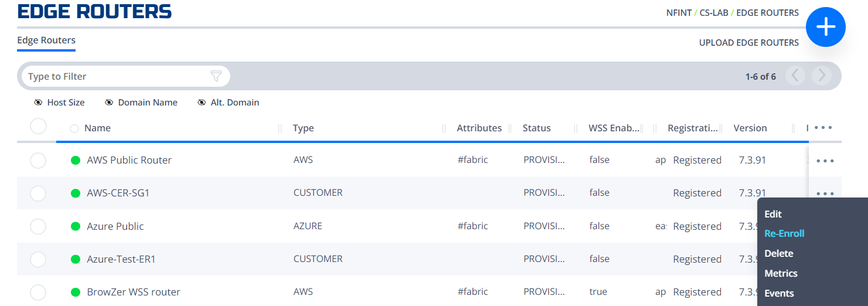Click green status dot of Azure Public

(76, 226)
